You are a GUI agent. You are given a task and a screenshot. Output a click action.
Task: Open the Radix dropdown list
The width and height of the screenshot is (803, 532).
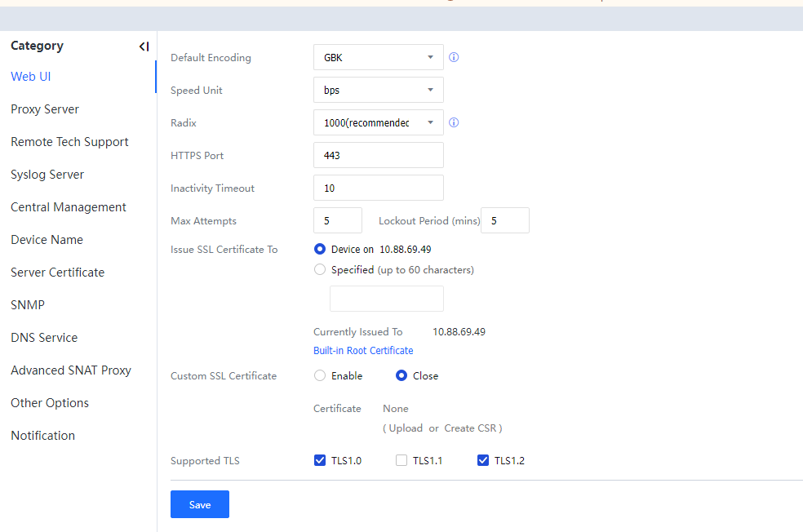coord(378,122)
